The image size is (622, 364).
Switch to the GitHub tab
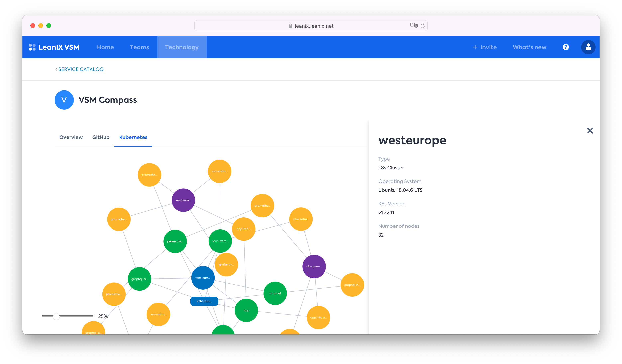pos(101,137)
